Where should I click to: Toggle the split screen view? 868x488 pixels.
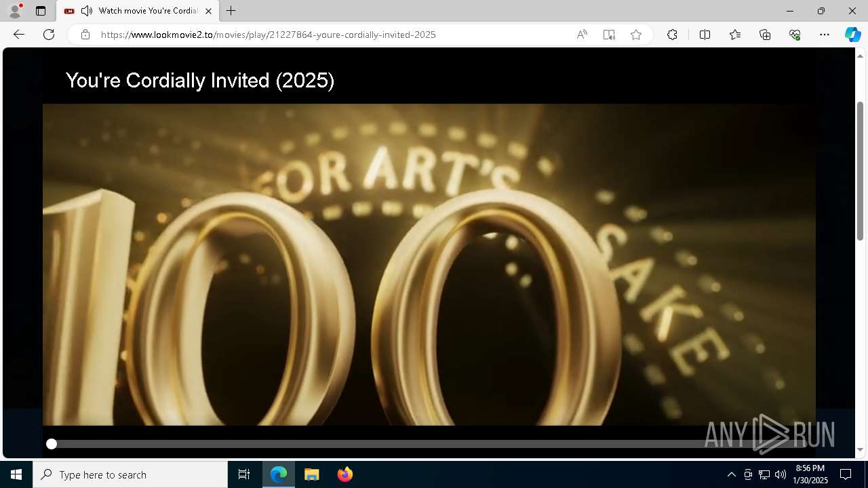(705, 35)
